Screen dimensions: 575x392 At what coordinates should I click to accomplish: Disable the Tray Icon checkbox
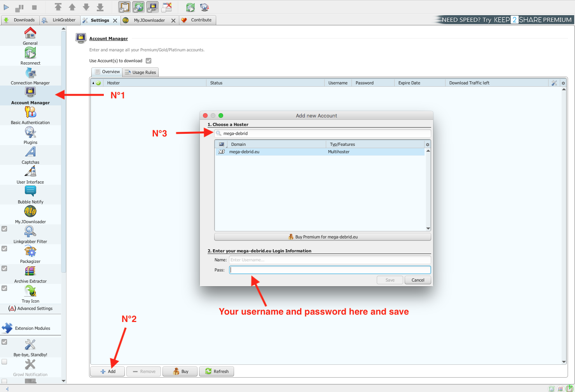[x=4, y=288]
